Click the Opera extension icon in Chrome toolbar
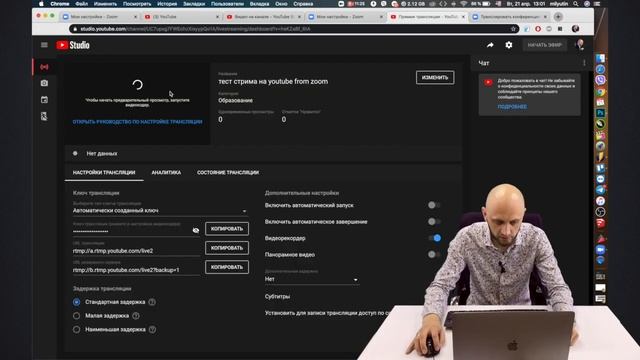Image resolution: width=640 pixels, height=360 pixels. pos(538,29)
